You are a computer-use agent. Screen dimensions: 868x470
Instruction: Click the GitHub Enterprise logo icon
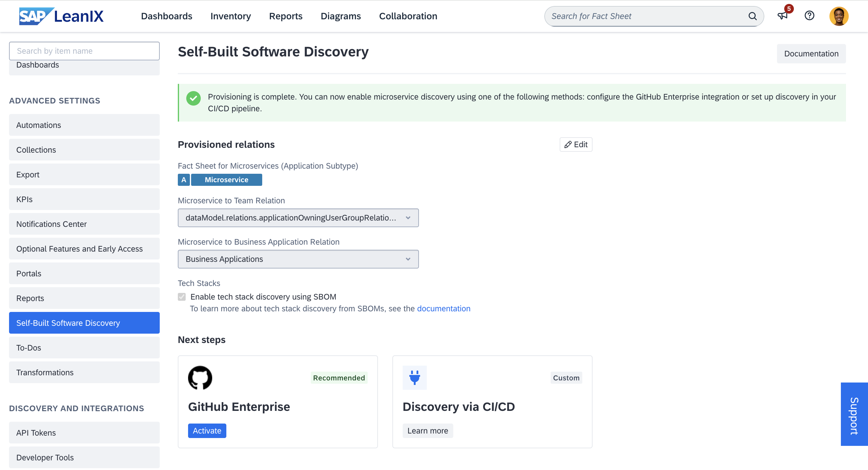[x=200, y=377]
